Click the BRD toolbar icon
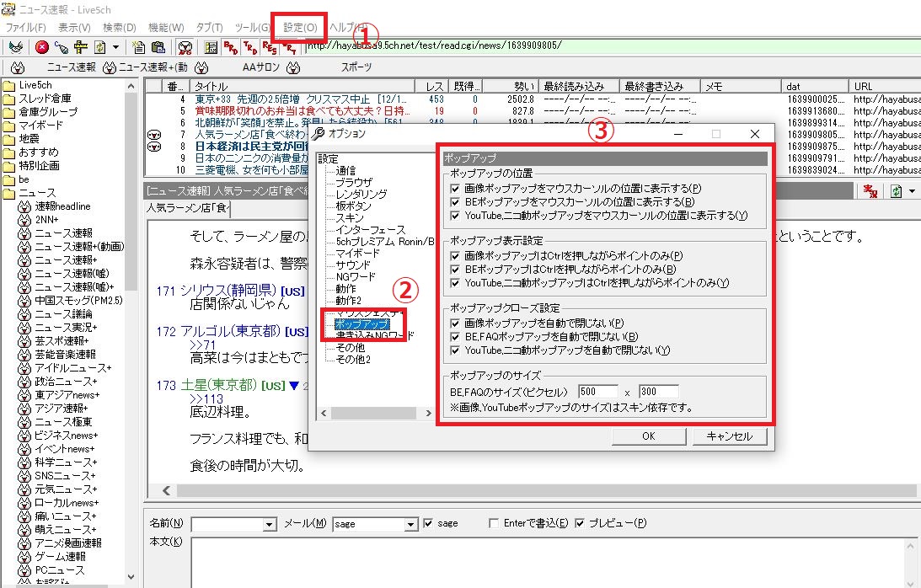 click(x=230, y=47)
